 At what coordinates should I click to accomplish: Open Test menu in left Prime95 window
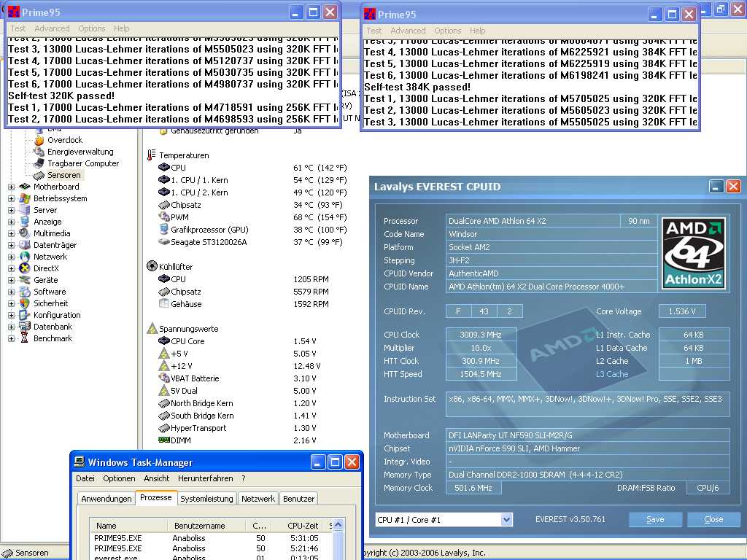click(x=18, y=28)
